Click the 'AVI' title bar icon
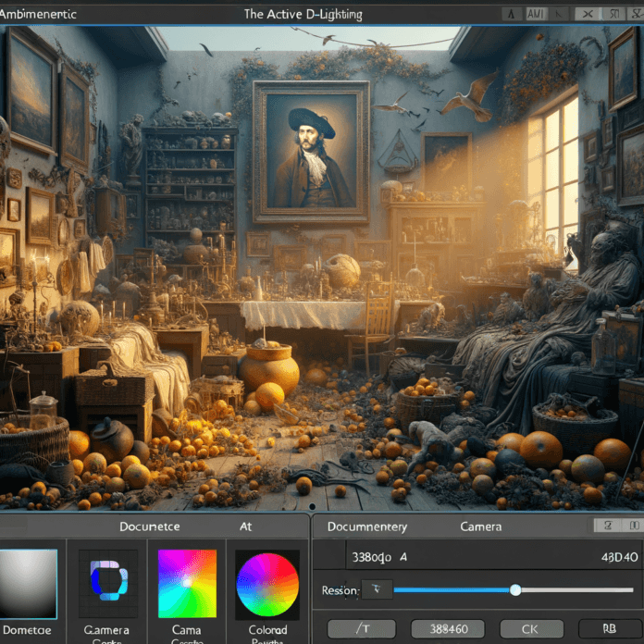The height and width of the screenshot is (644, 644). click(537, 14)
